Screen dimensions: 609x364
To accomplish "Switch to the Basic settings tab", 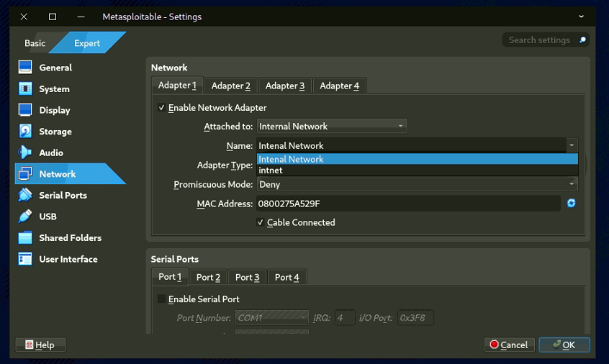I will click(35, 43).
